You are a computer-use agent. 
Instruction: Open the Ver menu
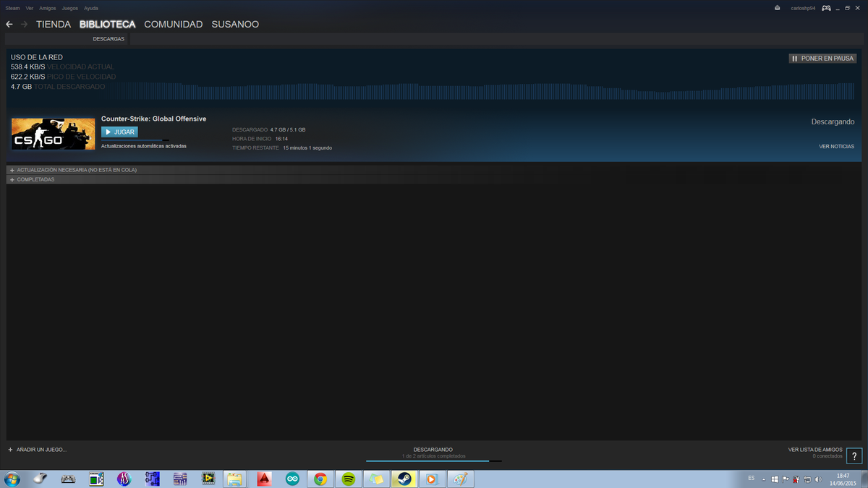(29, 8)
